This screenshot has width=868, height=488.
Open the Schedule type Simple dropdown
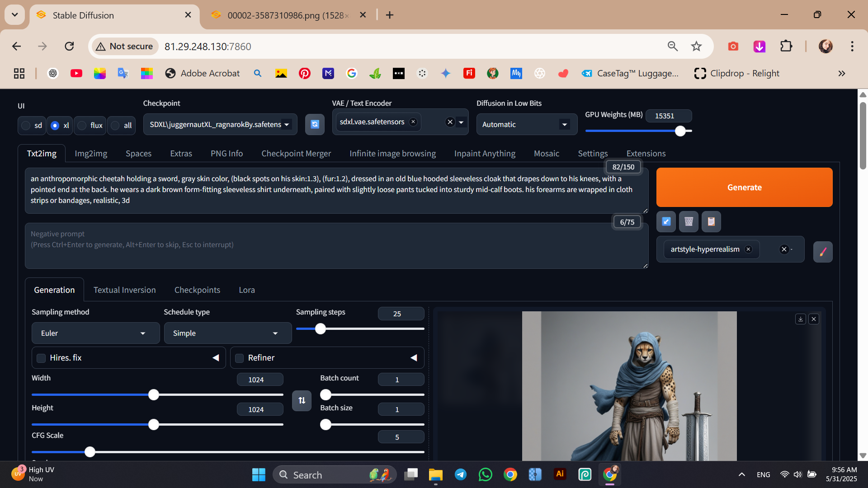point(227,333)
